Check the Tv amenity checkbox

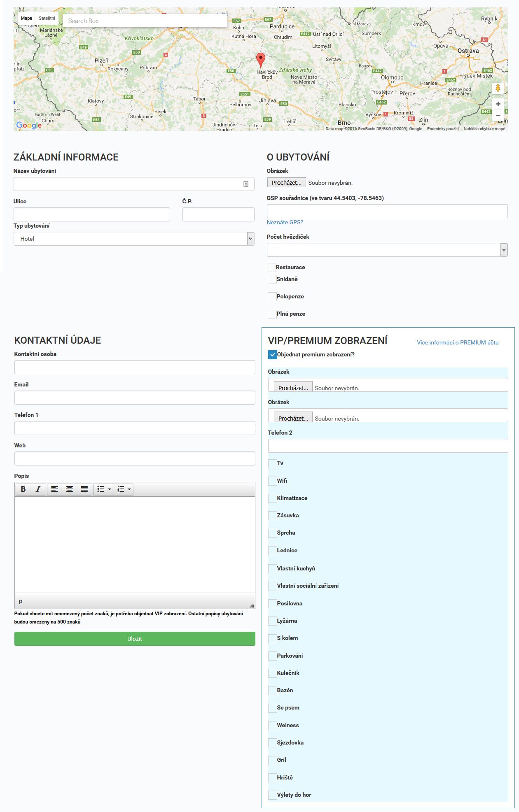coord(272,464)
